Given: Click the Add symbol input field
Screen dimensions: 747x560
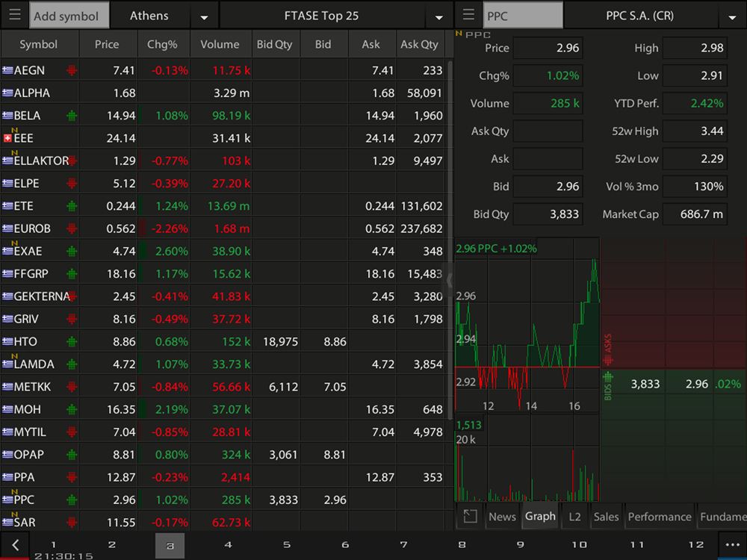Looking at the screenshot, I should 69,16.
